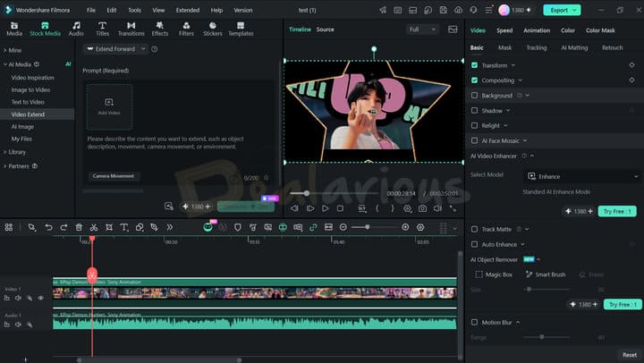Open the snapshot gallery icon in preview header
The image size is (644, 363).
point(453,30)
